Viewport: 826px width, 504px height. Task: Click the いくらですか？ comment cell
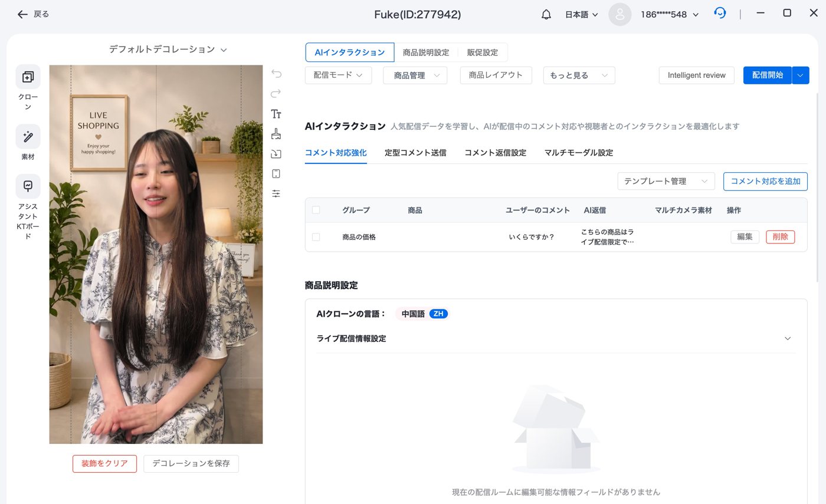532,237
